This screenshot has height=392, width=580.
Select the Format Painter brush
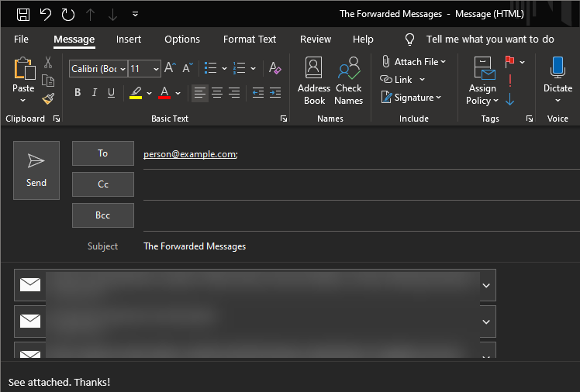48,98
